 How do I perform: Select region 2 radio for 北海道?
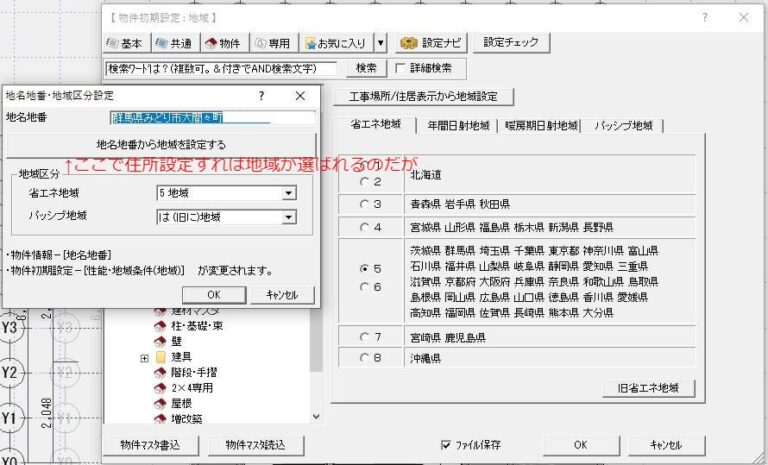(364, 182)
